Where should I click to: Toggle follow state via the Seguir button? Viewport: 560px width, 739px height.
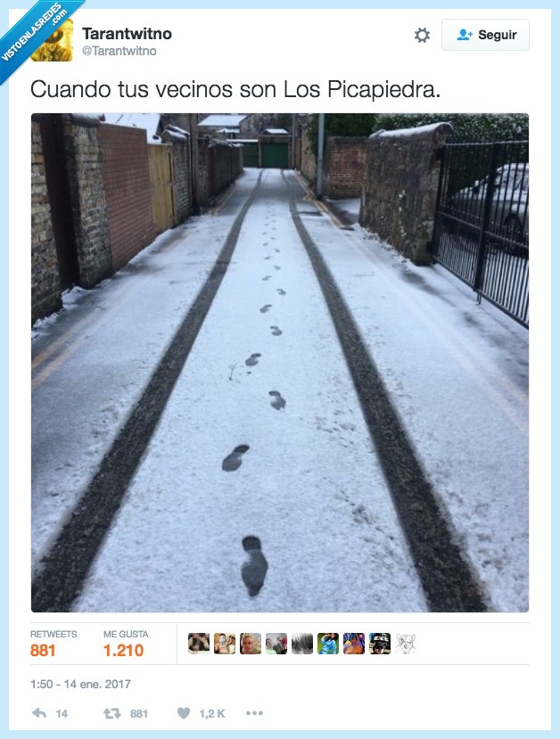coord(486,35)
